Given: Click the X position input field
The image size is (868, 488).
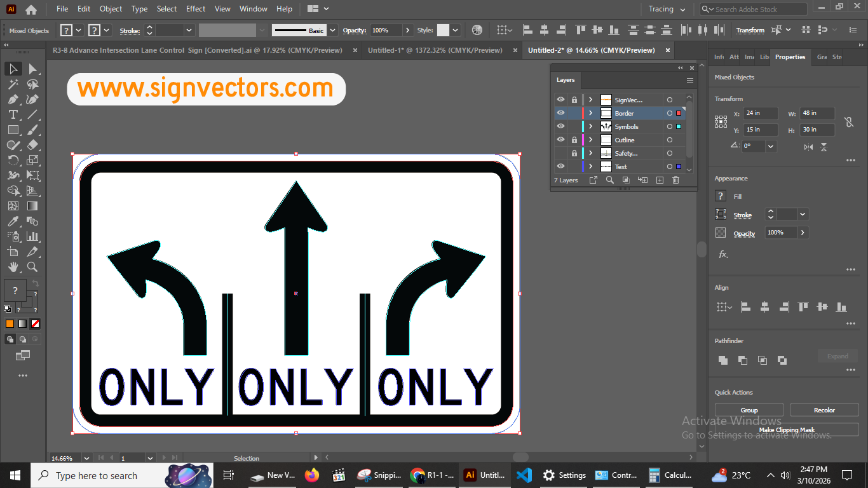Looking at the screenshot, I should coord(761,113).
